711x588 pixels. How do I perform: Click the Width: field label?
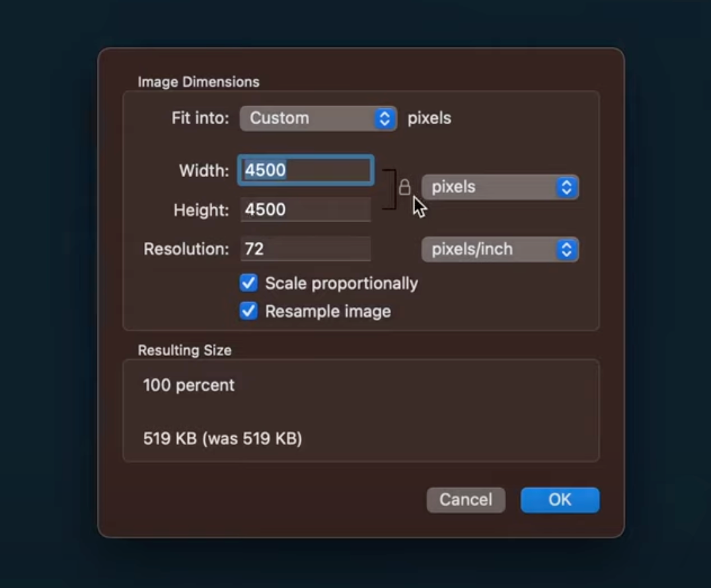pyautogui.click(x=203, y=170)
